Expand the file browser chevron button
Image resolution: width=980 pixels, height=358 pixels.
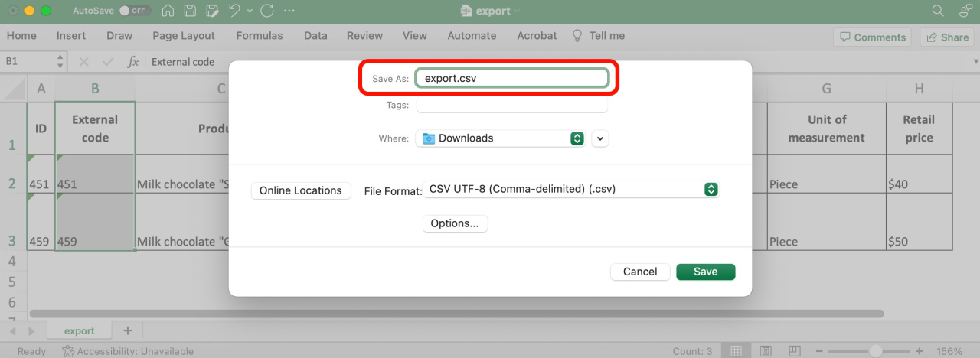click(600, 138)
